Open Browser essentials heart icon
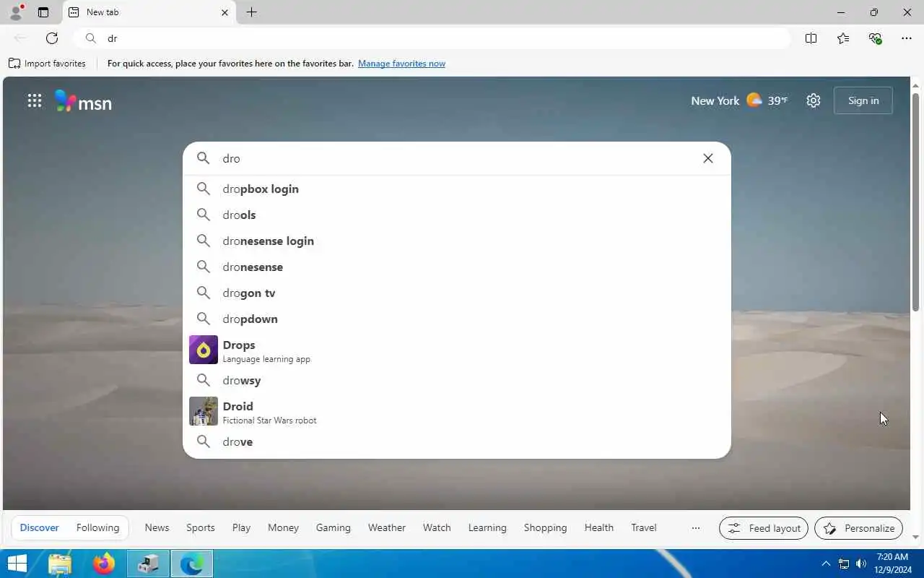The width and height of the screenshot is (924, 578). tap(875, 38)
